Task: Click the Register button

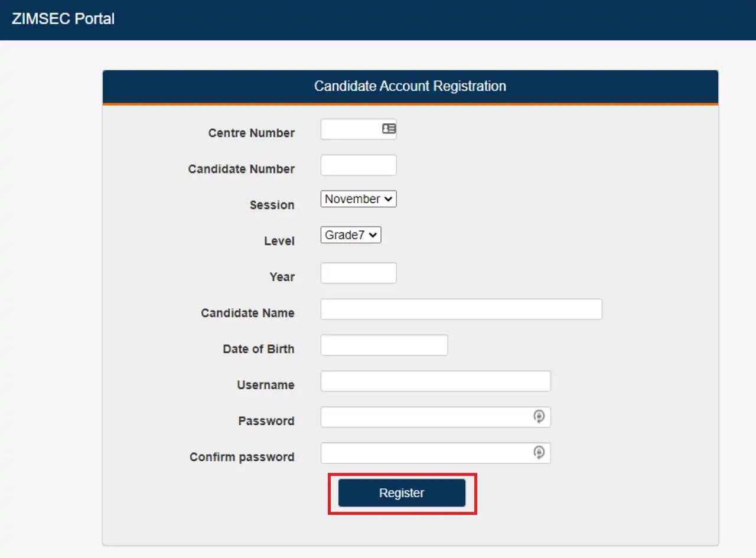Action: [x=402, y=493]
